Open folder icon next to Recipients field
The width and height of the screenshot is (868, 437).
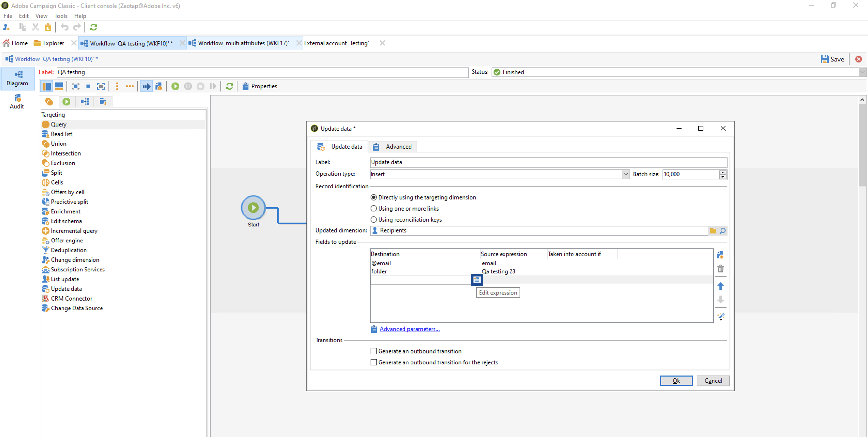point(713,231)
